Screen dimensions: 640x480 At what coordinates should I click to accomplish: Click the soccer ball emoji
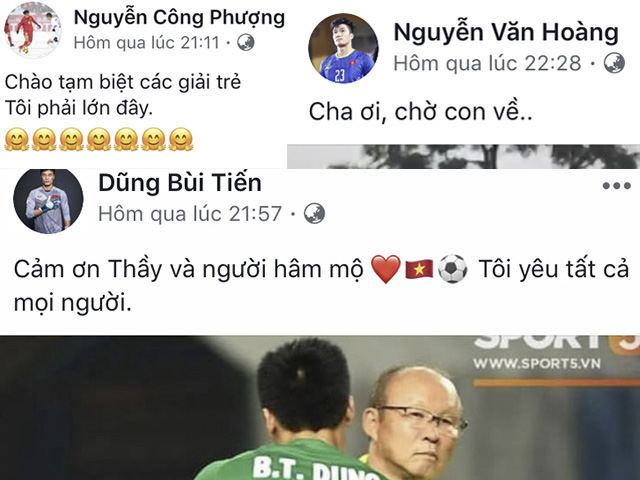click(x=452, y=269)
